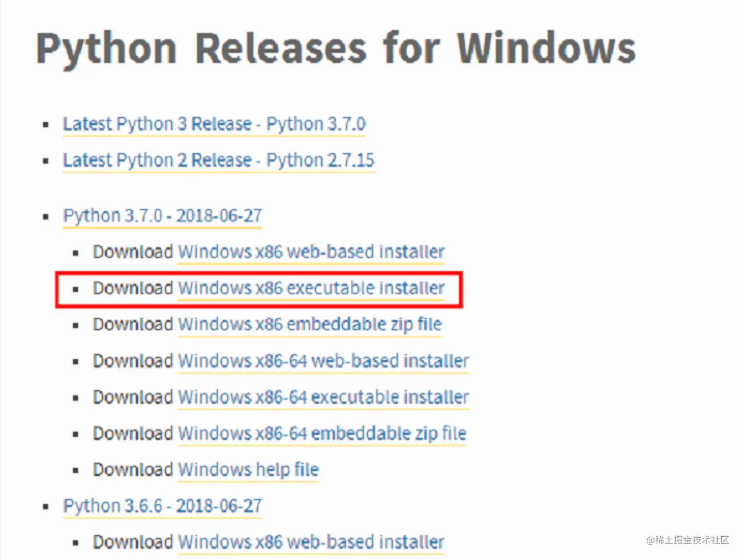Download Windows x86 embeddable zip file
This screenshot has height=560, width=744.
[x=310, y=325]
